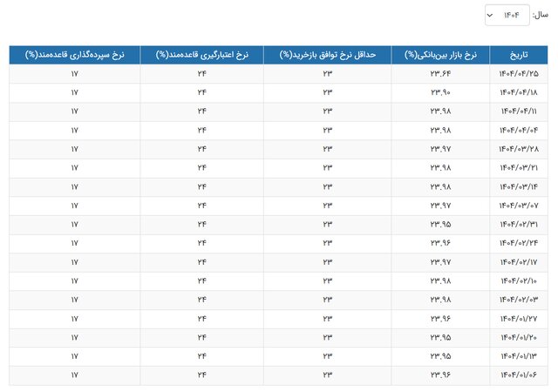Select the date cell 1404/02/31
The width and height of the screenshot is (558, 392).
[x=519, y=224]
